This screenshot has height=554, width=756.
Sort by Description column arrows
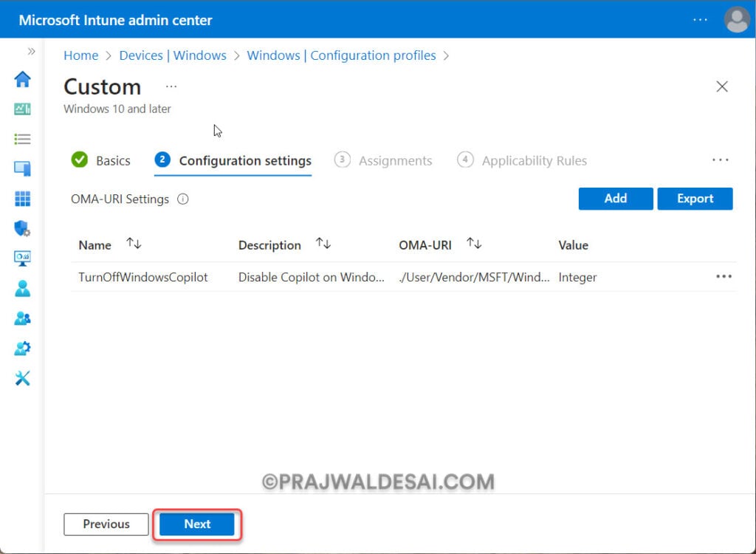pos(323,244)
